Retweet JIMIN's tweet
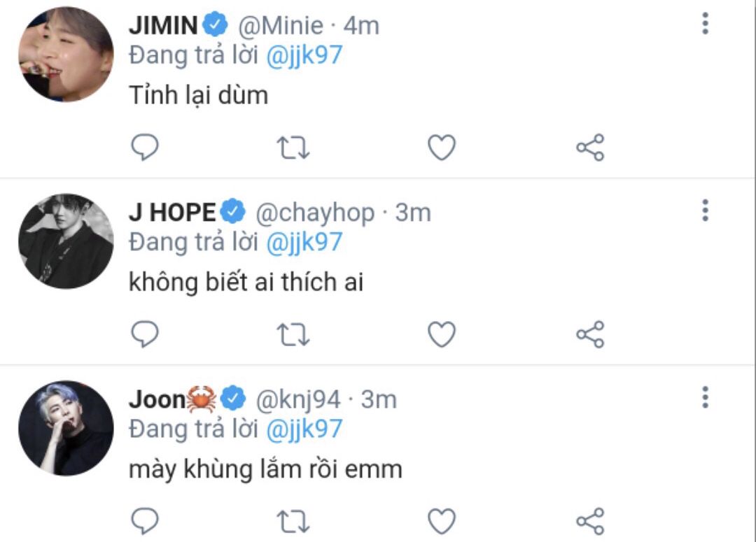 [x=293, y=148]
